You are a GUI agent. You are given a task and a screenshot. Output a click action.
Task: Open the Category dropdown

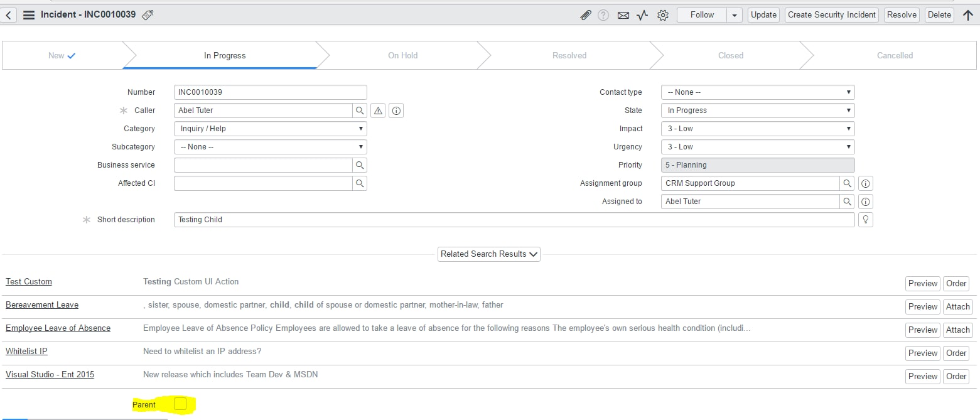pos(271,129)
